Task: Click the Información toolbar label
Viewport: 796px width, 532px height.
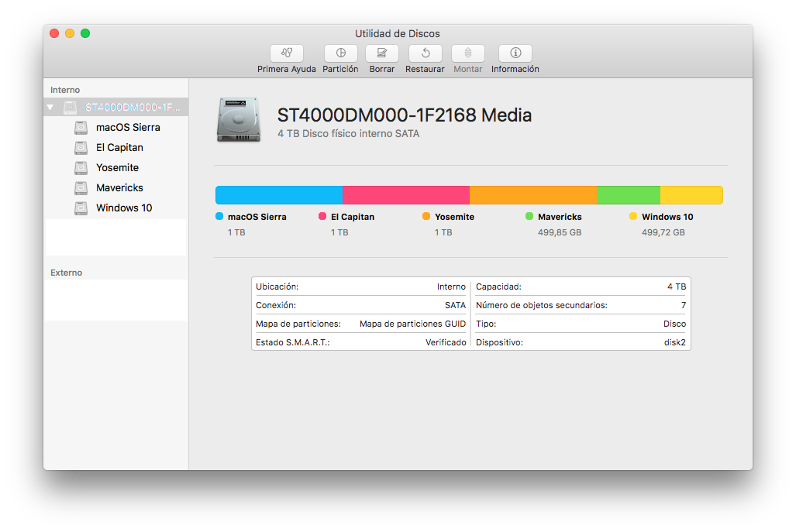Action: (x=515, y=69)
